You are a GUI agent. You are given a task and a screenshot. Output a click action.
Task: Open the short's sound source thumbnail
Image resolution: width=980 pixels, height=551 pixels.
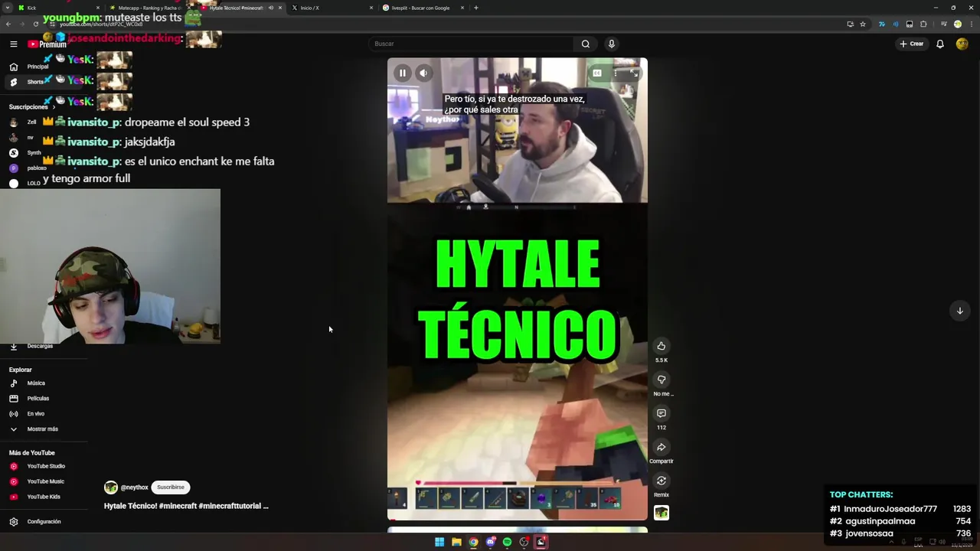pyautogui.click(x=661, y=513)
